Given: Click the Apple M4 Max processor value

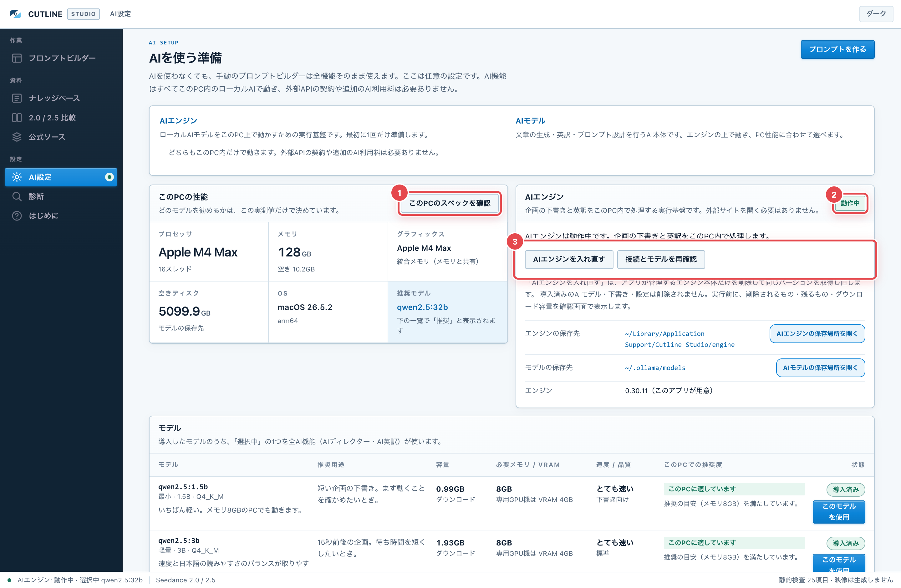Looking at the screenshot, I should (x=198, y=252).
